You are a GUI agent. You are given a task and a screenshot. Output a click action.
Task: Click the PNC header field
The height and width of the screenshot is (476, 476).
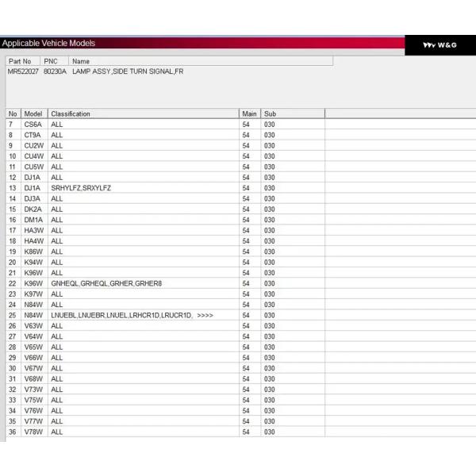(54, 61)
